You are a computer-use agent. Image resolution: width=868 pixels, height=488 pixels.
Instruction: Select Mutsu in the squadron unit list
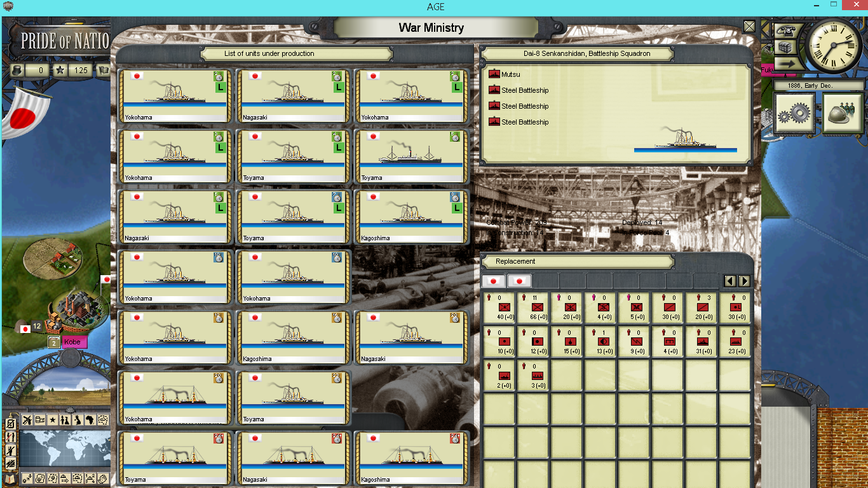pos(505,74)
